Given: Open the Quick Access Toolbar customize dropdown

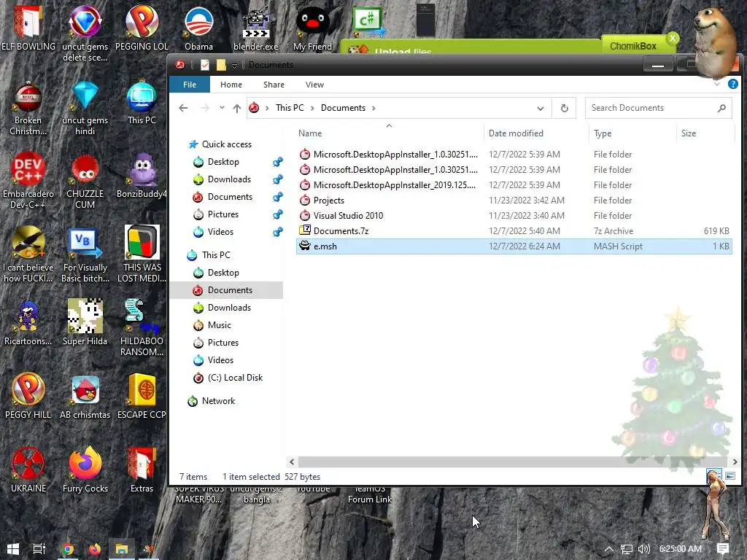Looking at the screenshot, I should point(234,65).
